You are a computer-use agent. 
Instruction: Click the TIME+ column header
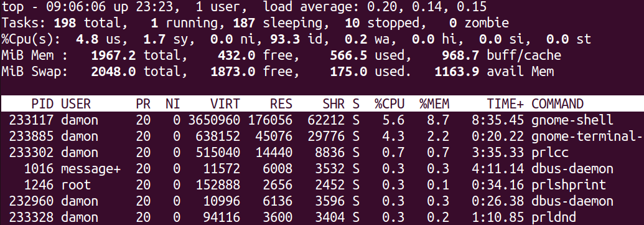click(x=506, y=103)
